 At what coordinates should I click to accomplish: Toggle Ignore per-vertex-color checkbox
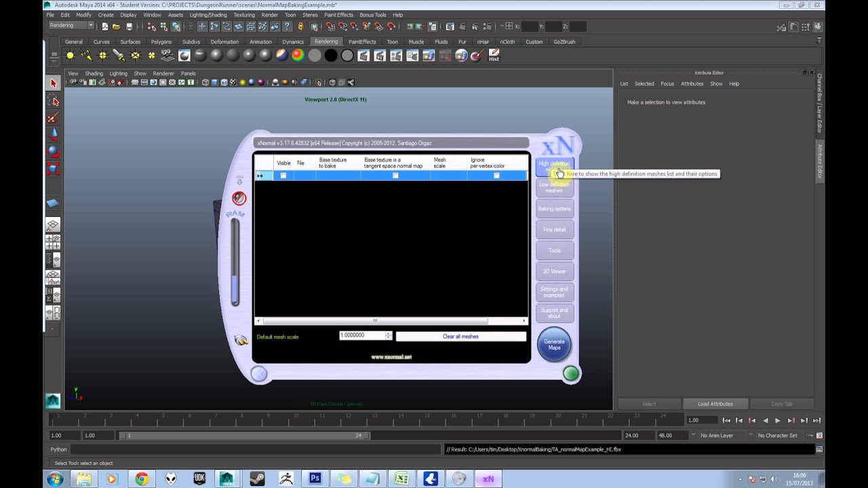496,176
